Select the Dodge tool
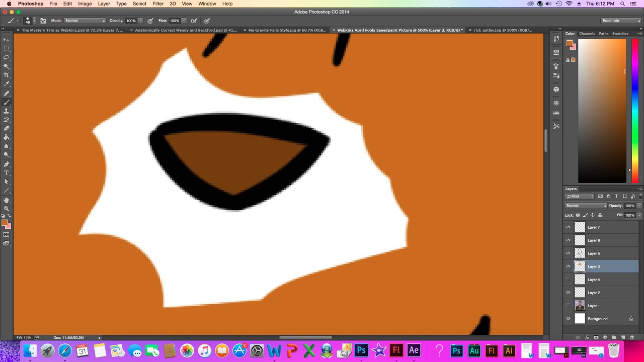Viewport: 644px width, 362px height. click(7, 155)
